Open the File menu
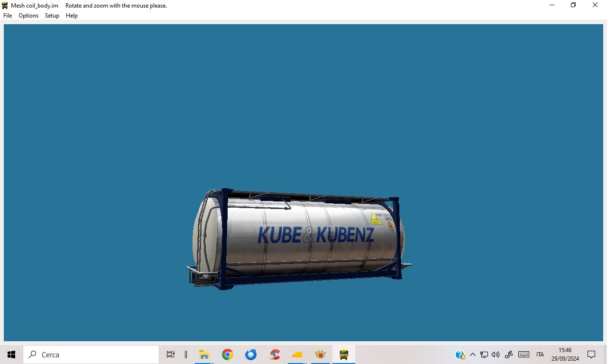The height and width of the screenshot is (364, 607). pos(8,16)
